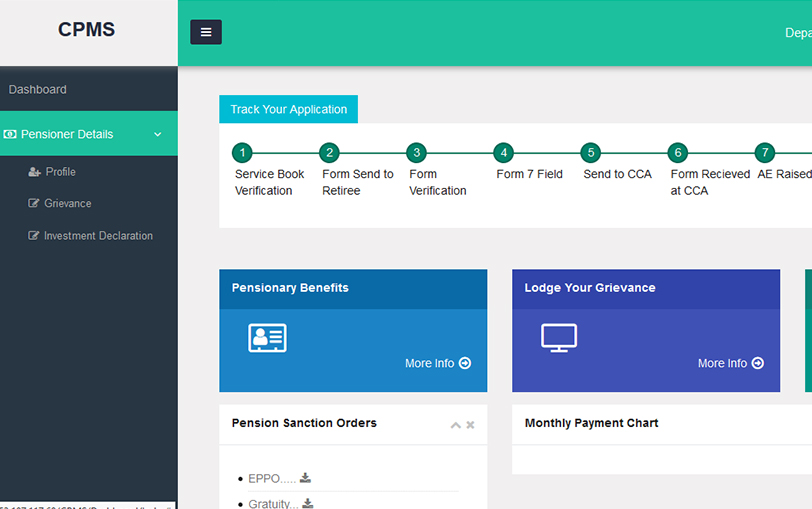
Task: Click step 7 AE Raised marker
Action: pos(765,153)
